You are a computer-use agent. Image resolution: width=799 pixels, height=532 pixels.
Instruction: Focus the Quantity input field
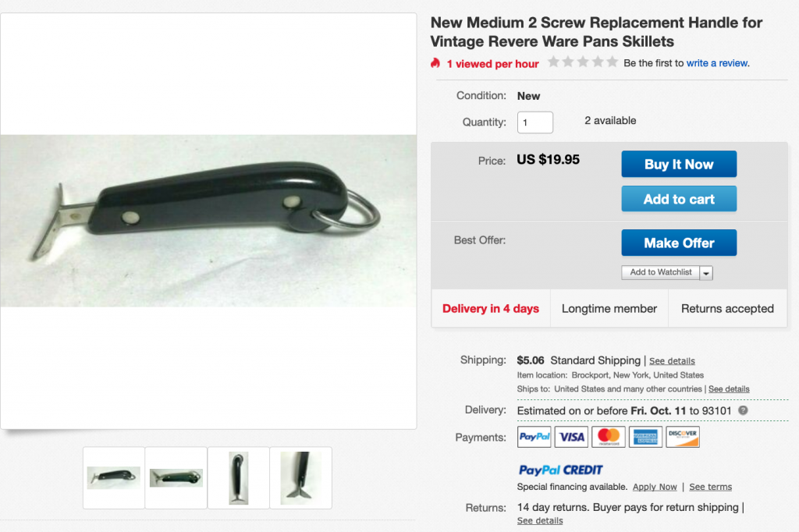tap(535, 122)
